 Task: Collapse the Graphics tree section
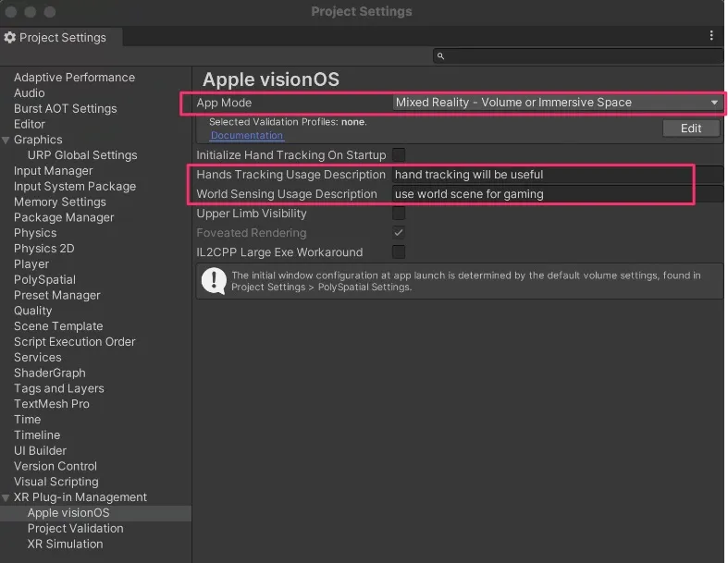6,141
